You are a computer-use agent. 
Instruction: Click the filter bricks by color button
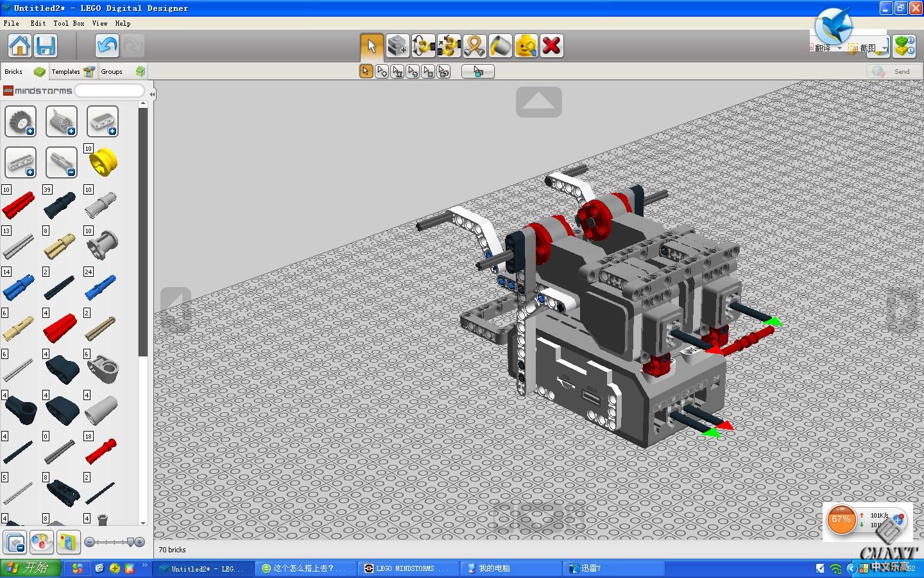42,542
